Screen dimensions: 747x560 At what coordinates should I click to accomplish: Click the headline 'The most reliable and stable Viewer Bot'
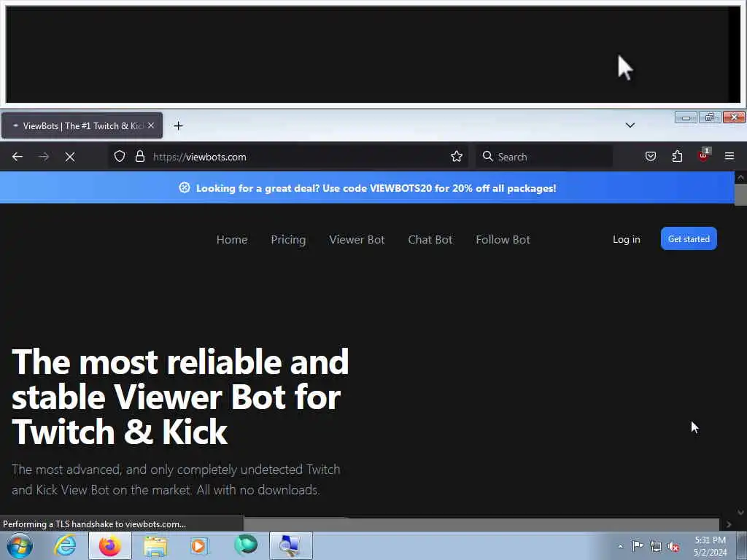pyautogui.click(x=180, y=397)
